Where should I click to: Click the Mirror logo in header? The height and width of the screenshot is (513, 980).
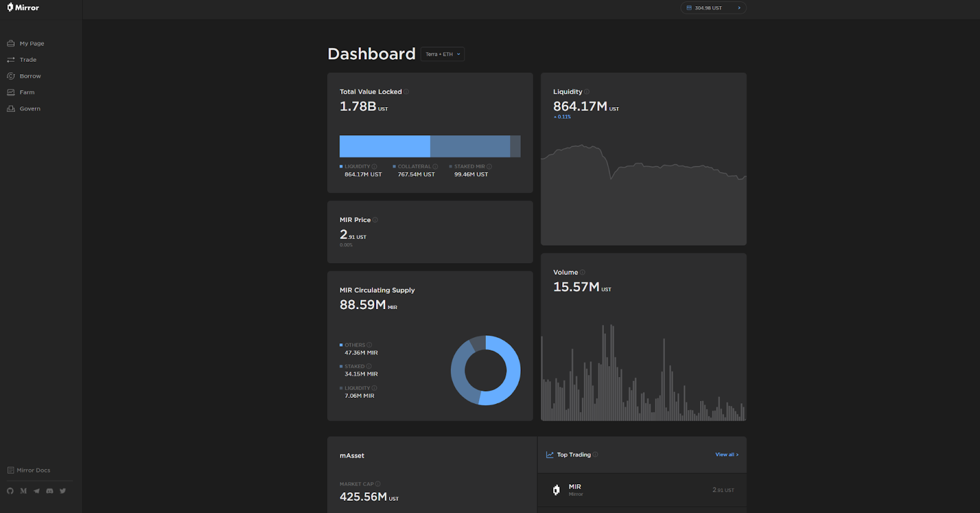[x=23, y=7]
